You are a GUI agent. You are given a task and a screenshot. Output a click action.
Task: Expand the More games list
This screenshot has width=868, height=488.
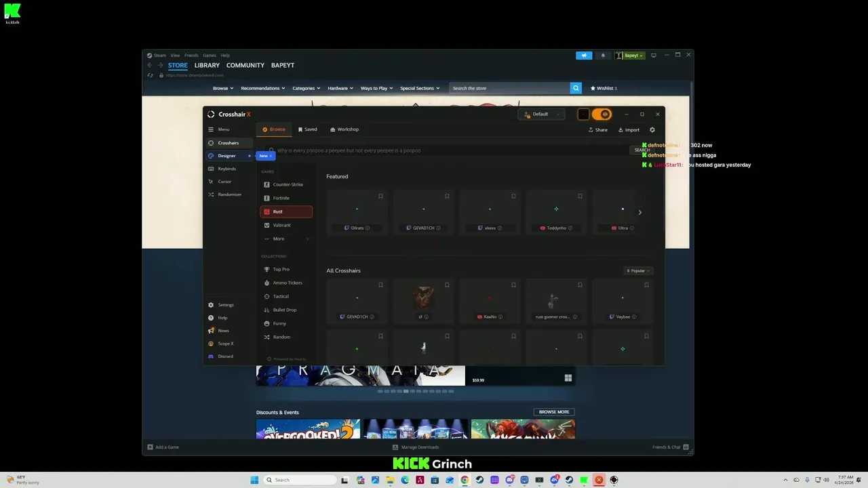286,239
